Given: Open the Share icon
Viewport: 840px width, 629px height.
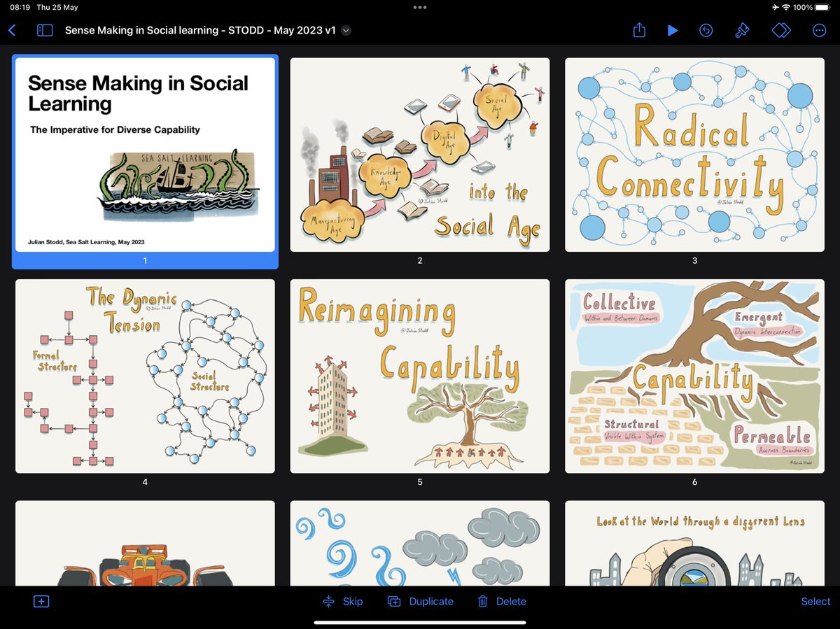Looking at the screenshot, I should (x=639, y=30).
